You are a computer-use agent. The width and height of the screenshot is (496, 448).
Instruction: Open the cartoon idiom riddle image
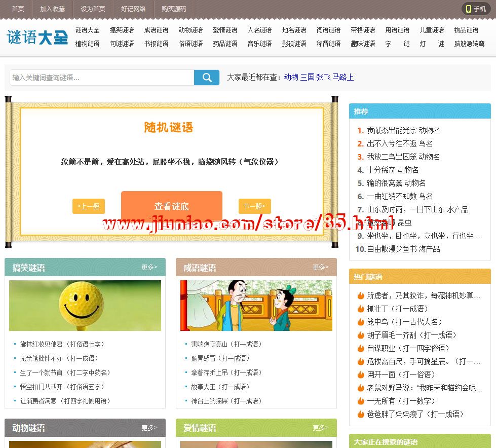[x=256, y=306]
